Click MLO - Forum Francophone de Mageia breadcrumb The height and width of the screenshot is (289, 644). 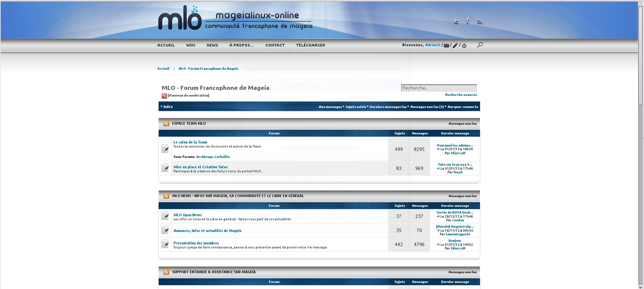tap(208, 68)
